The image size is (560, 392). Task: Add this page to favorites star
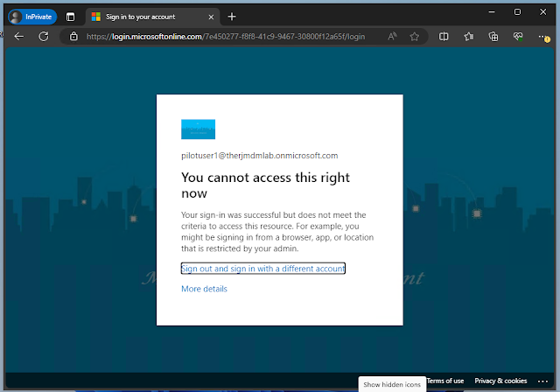(x=414, y=37)
